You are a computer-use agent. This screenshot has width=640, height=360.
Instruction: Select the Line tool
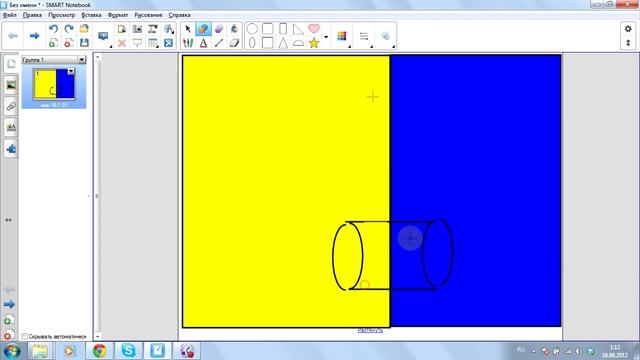(219, 43)
